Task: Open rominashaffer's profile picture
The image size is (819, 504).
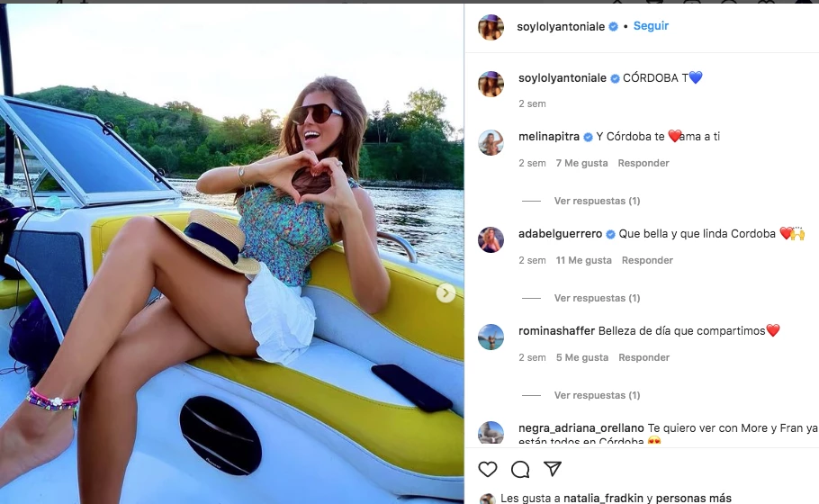Action: [x=490, y=337]
